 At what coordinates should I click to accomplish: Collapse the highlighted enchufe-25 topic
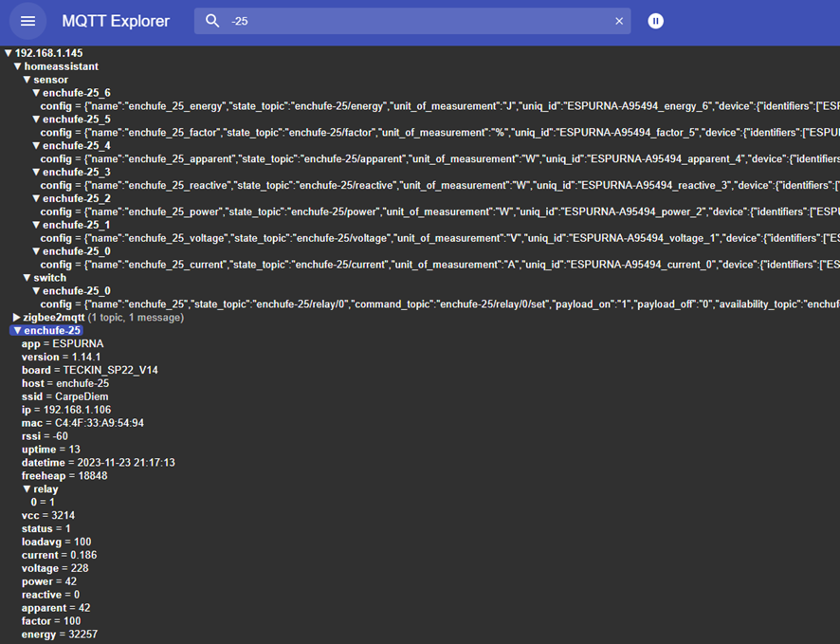pos(17,331)
